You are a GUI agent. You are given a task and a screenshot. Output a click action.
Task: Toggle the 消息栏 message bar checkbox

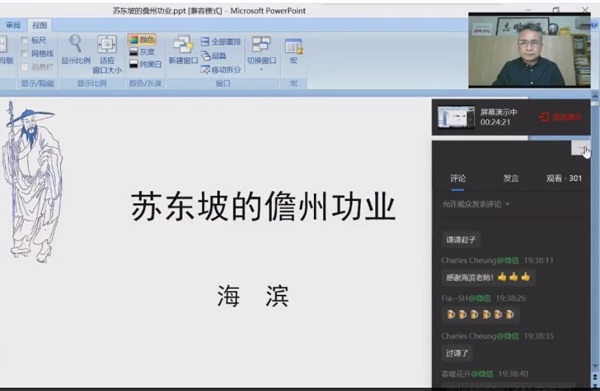coord(24,67)
